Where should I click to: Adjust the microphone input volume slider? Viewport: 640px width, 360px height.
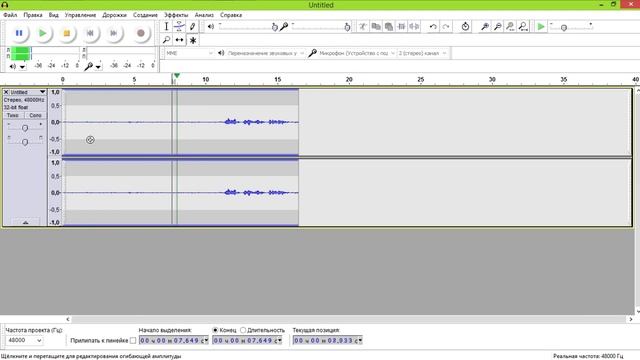321,27
